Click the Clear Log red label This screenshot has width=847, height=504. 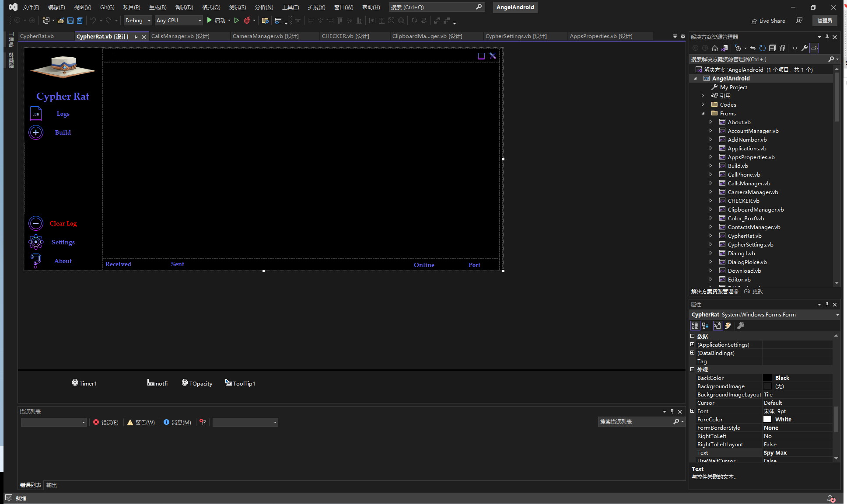63,223
